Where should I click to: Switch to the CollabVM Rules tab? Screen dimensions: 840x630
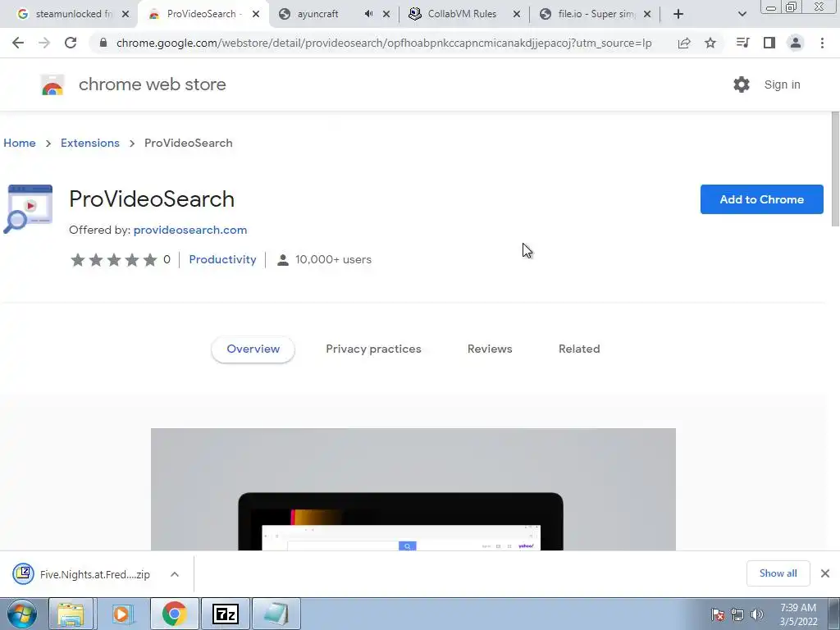tap(462, 14)
